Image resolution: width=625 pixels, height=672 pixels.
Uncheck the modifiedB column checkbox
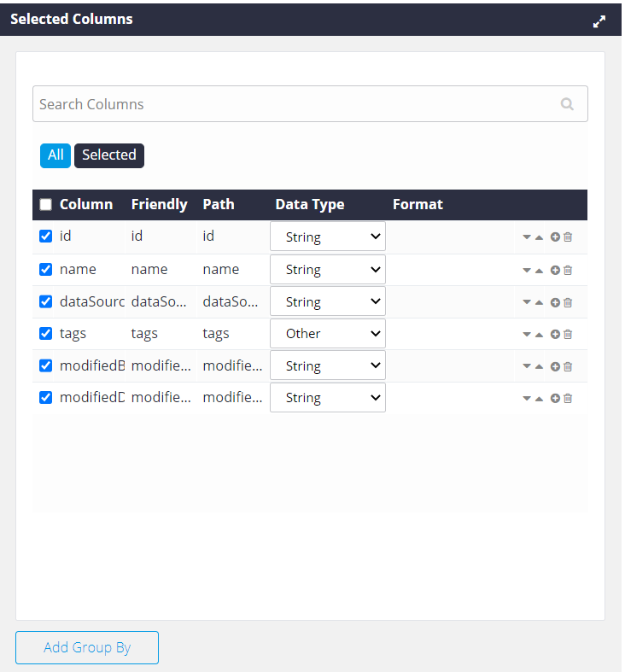45,365
